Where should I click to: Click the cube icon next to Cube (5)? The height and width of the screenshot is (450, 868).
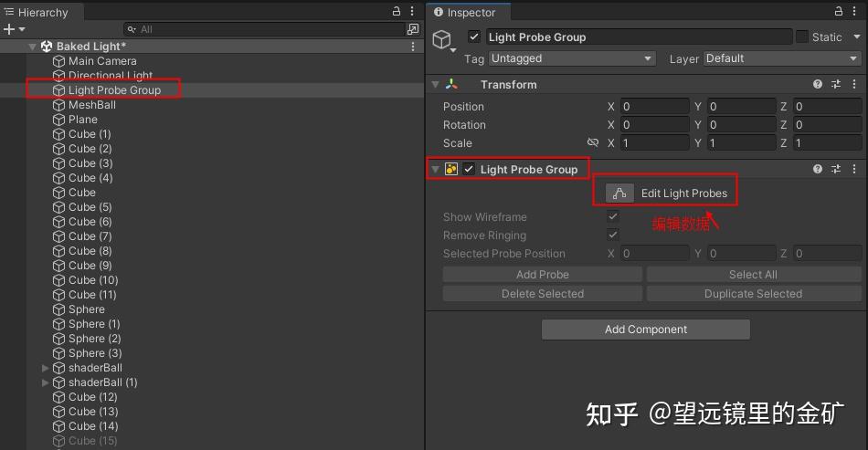58,207
